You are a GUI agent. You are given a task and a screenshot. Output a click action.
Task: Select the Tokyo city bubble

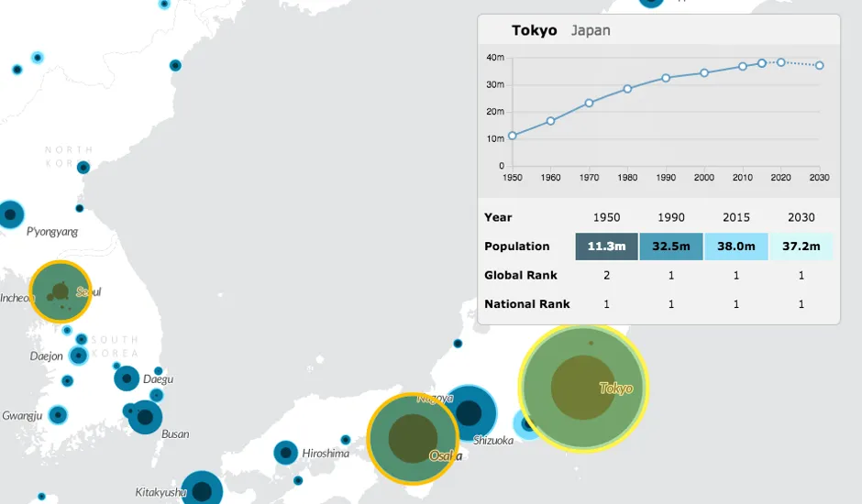(583, 387)
